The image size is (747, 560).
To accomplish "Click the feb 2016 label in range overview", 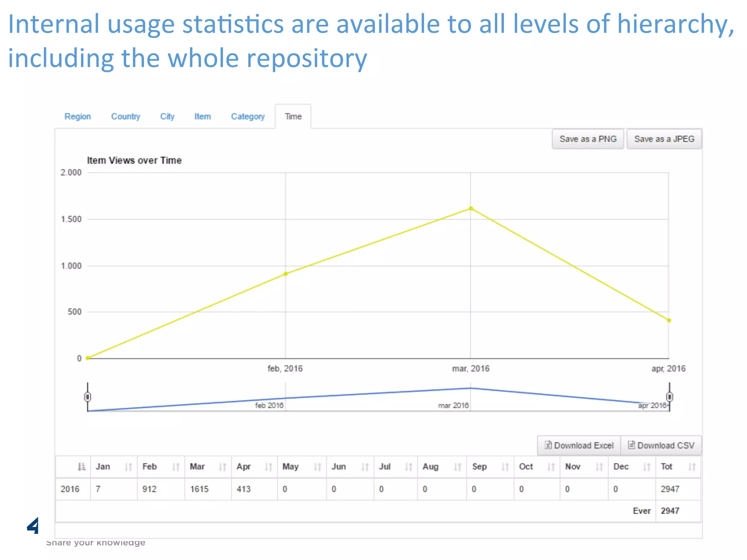I will point(269,405).
